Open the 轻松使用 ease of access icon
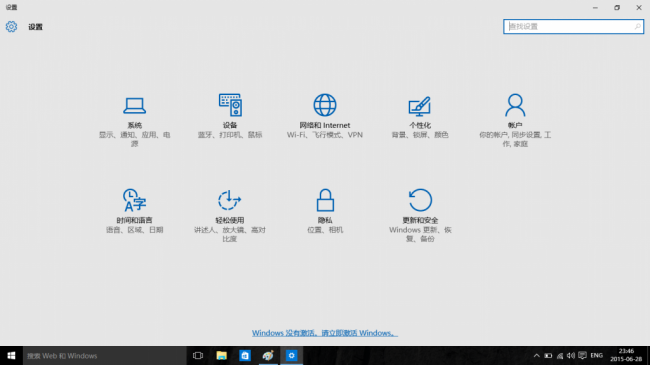This screenshot has width=650, height=365. pyautogui.click(x=229, y=200)
